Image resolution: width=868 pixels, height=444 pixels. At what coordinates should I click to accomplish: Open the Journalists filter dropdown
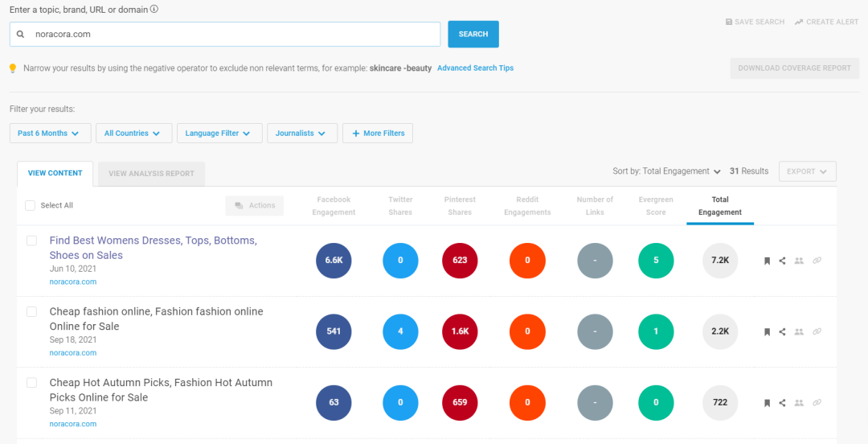pyautogui.click(x=302, y=133)
